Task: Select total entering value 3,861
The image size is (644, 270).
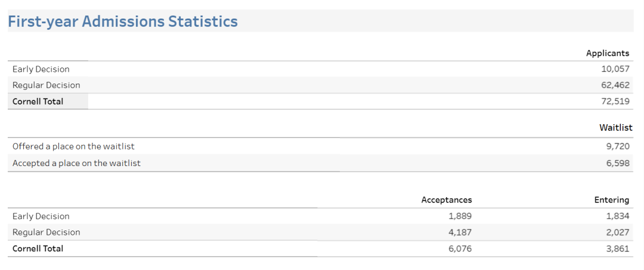Action: (x=617, y=248)
